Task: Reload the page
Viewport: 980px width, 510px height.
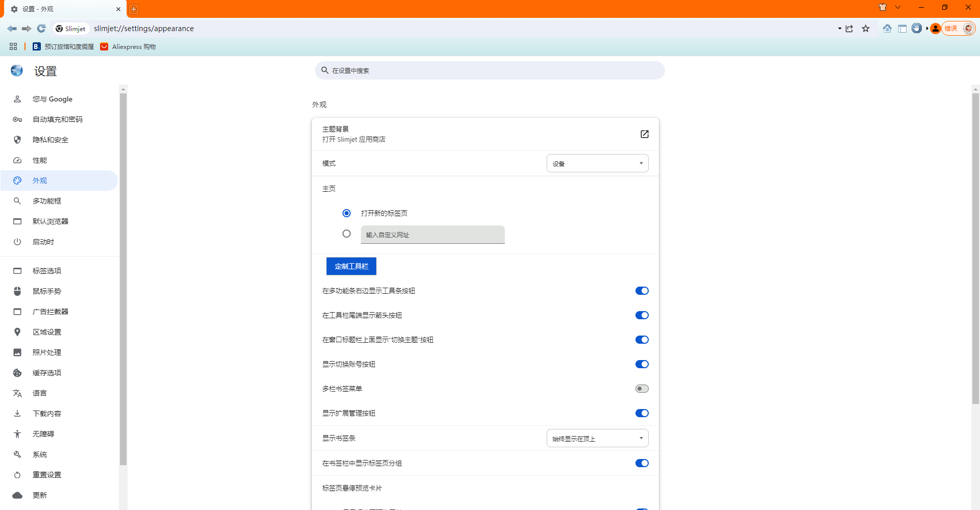Action: [41, 29]
